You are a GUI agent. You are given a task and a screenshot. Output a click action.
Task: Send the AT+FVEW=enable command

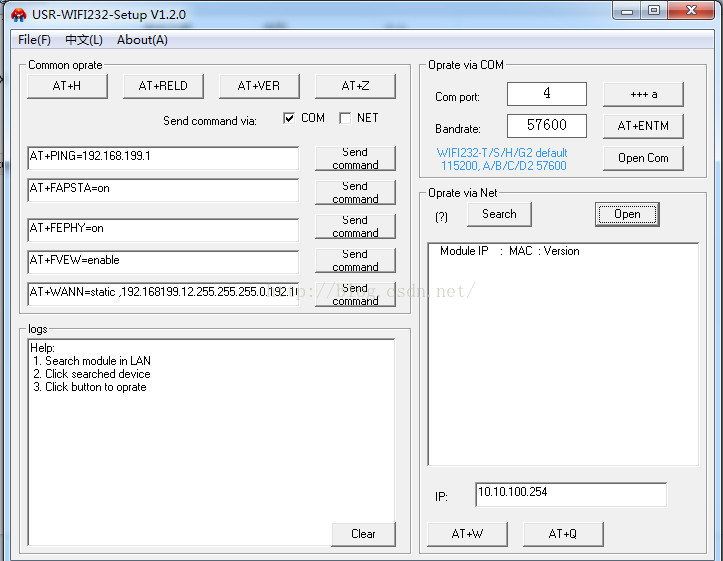pos(355,260)
